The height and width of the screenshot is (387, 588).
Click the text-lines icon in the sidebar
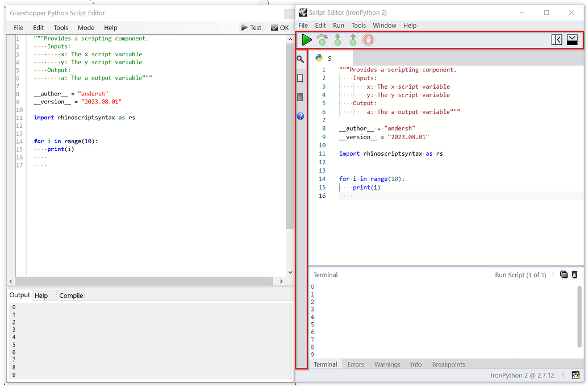pos(301,97)
